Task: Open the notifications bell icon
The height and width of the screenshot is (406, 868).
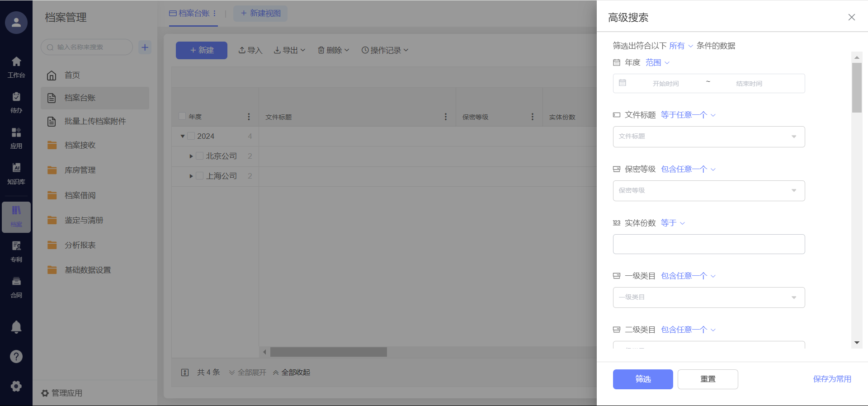Action: click(16, 326)
